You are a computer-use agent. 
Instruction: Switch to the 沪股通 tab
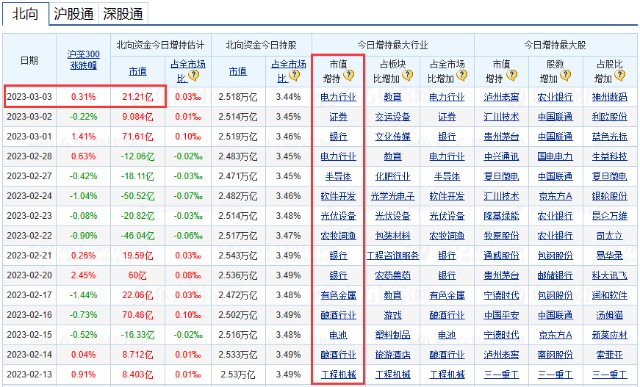(x=73, y=13)
